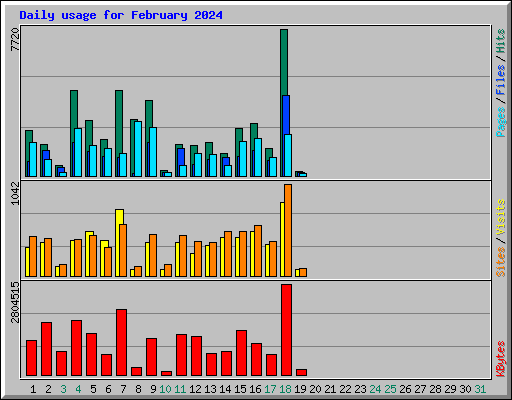Click green day 17 on the date axis
512x400 pixels.
pos(270,389)
